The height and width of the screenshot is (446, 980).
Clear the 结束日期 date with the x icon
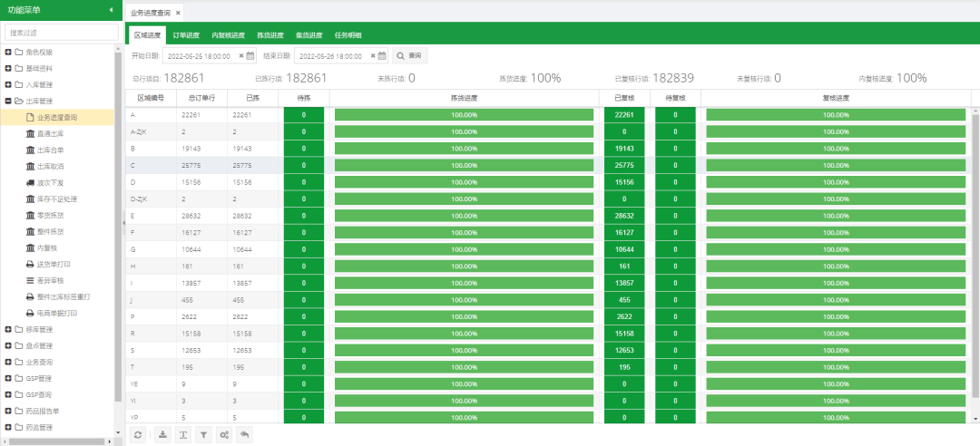pos(372,56)
